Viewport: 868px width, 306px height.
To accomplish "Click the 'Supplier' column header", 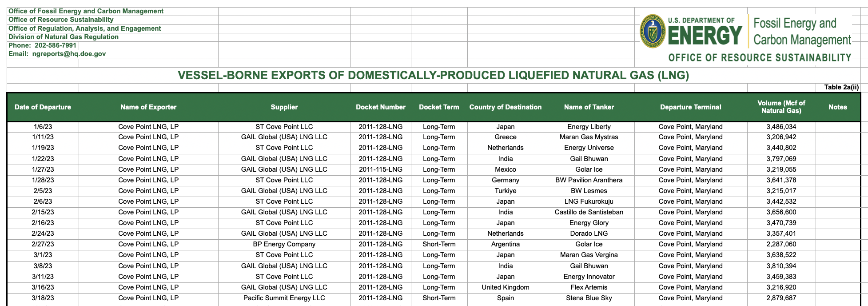I will pos(284,107).
